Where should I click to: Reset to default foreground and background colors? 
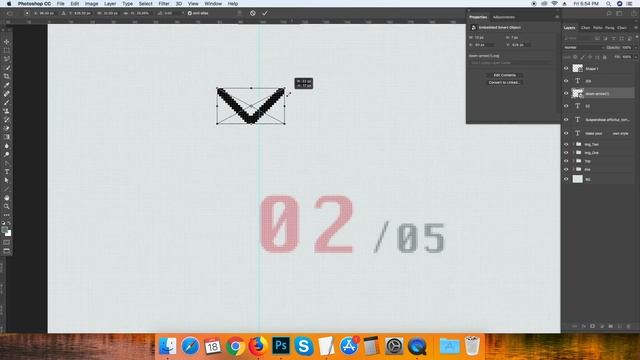click(x=4, y=223)
